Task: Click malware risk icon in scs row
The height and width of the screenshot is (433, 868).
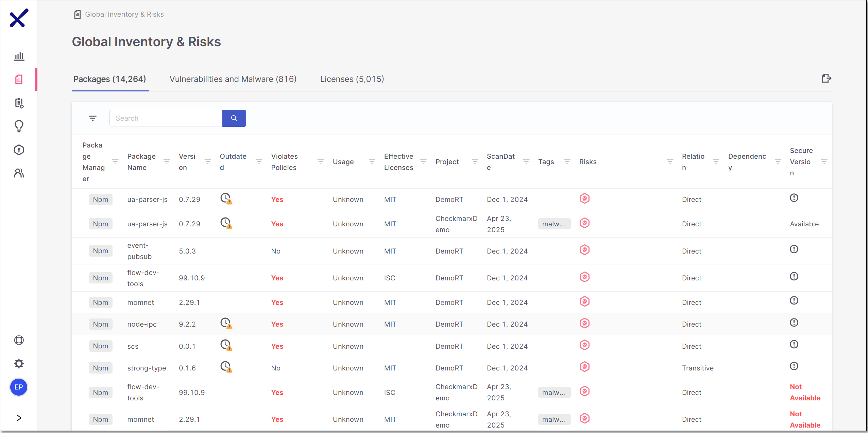Action: click(x=584, y=345)
